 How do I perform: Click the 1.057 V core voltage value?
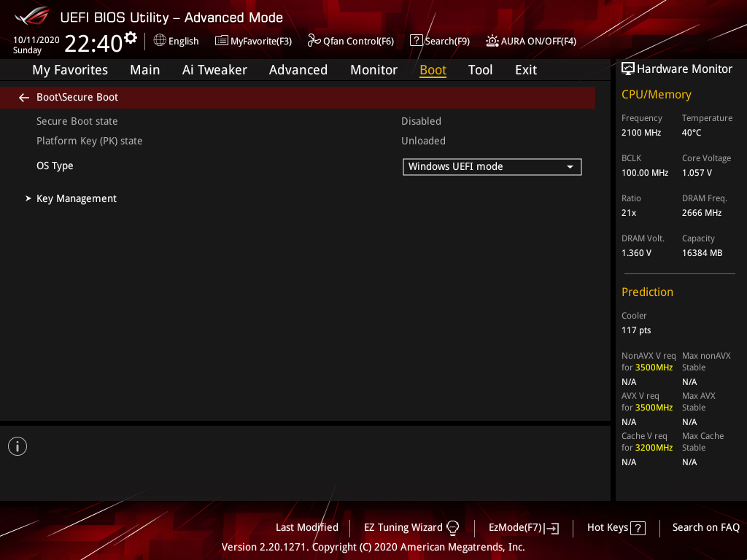click(697, 173)
